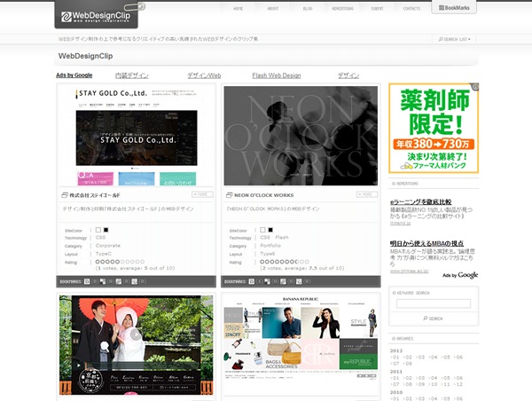Click the Delicious checker icon under NEON O'CLOCK card
This screenshot has width=532, height=401.
point(268,281)
